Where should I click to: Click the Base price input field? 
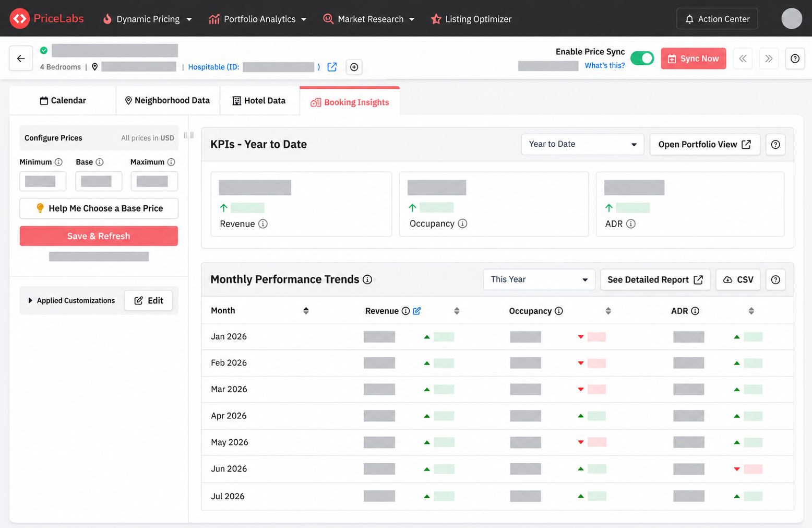tap(99, 181)
